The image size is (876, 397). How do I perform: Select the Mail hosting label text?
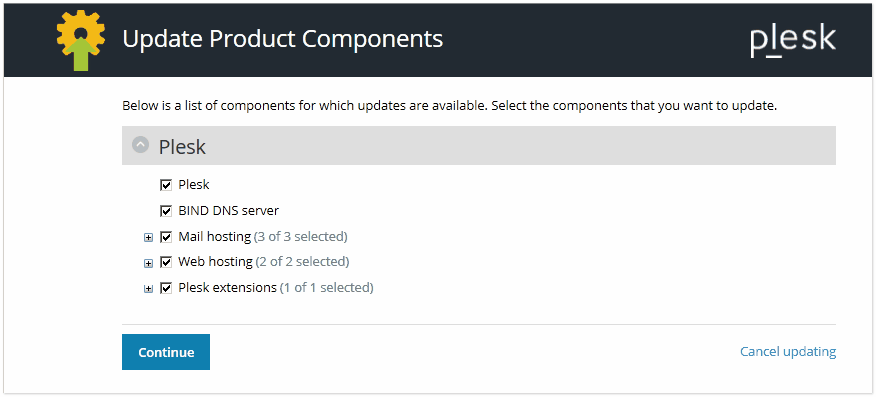pos(215,237)
